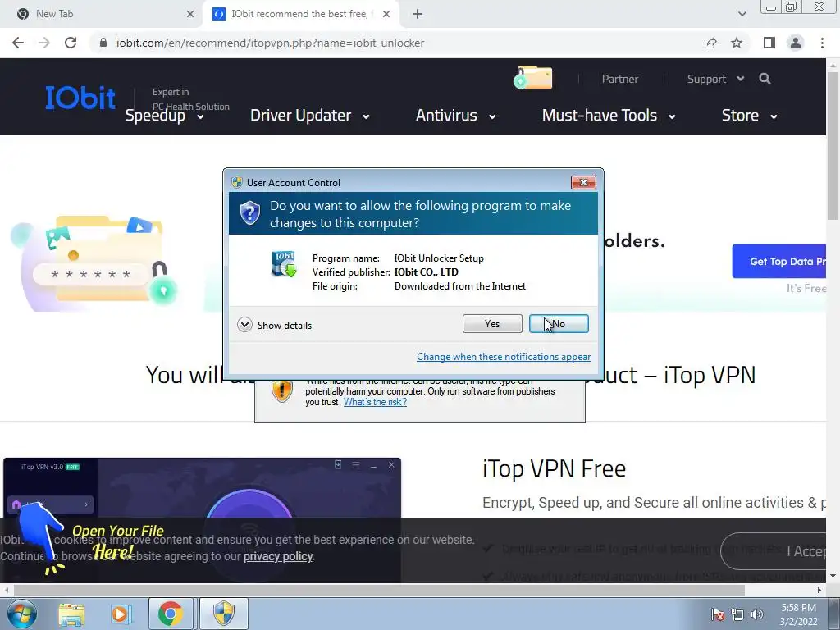Click the address bar URL
Image resolution: width=840 pixels, height=630 pixels.
(x=270, y=43)
